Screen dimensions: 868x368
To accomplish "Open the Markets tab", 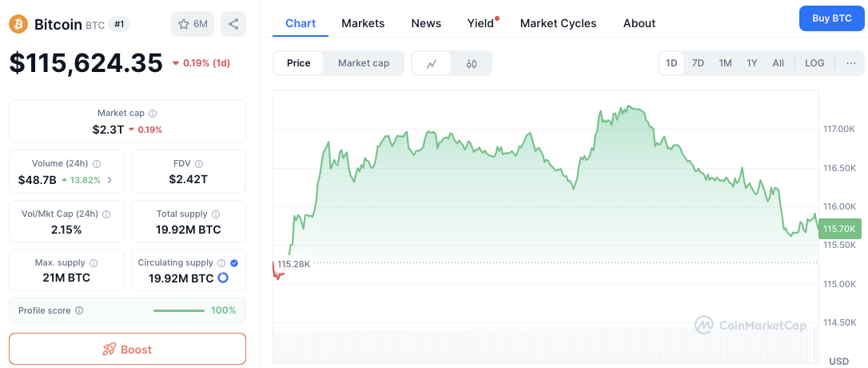I will coord(363,23).
